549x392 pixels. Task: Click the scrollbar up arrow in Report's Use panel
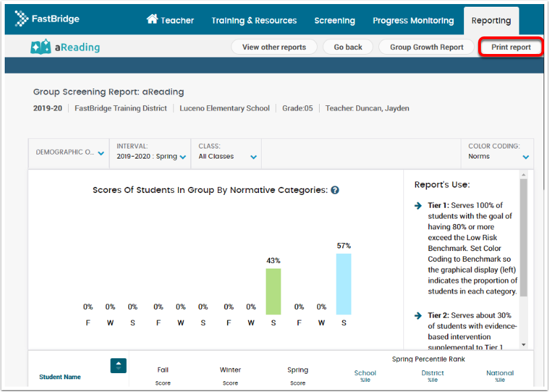click(524, 175)
